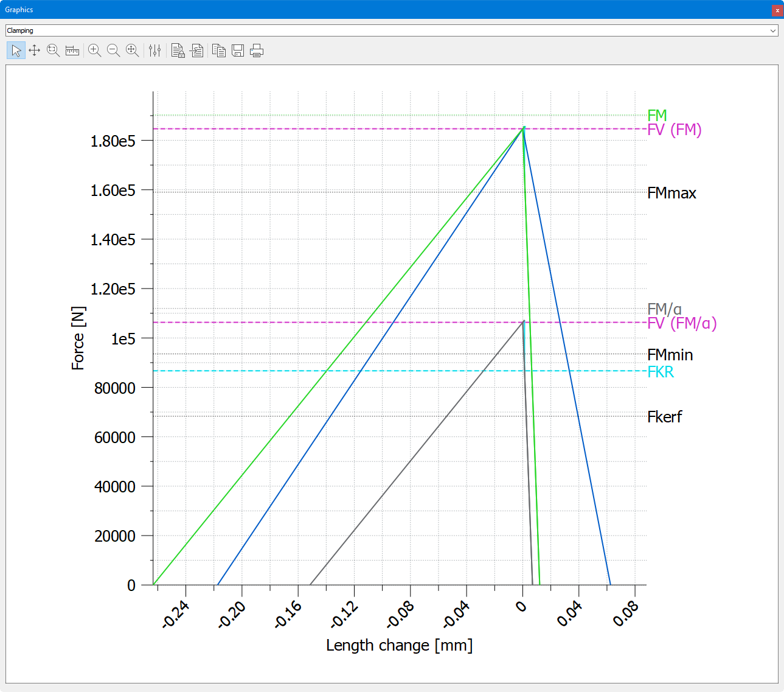Activate the pan/move tool
This screenshot has height=692, width=784.
(x=35, y=51)
